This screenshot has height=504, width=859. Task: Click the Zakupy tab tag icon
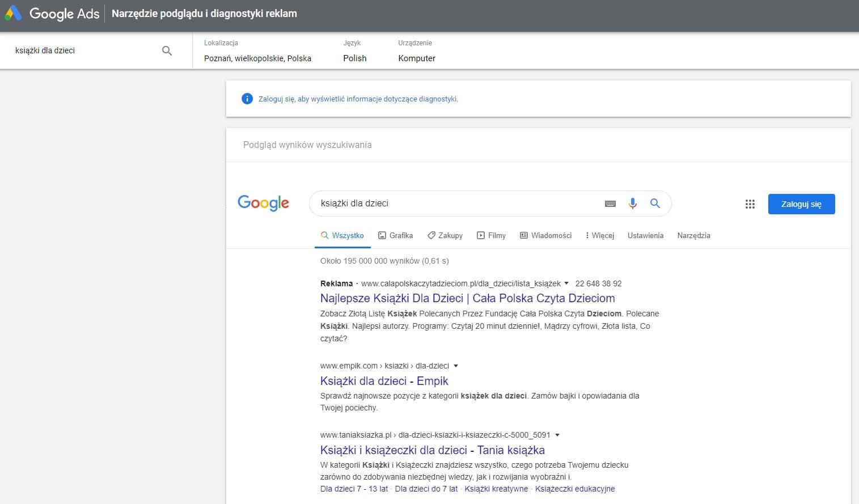point(431,235)
